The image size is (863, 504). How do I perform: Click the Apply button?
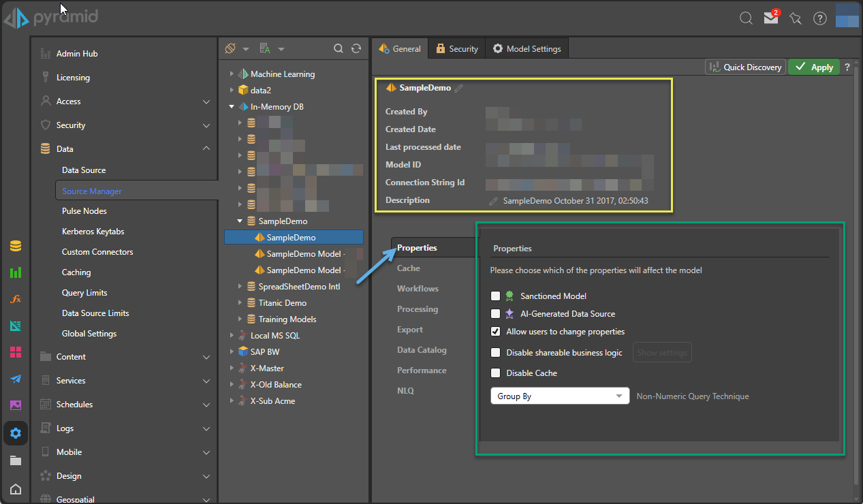[815, 67]
